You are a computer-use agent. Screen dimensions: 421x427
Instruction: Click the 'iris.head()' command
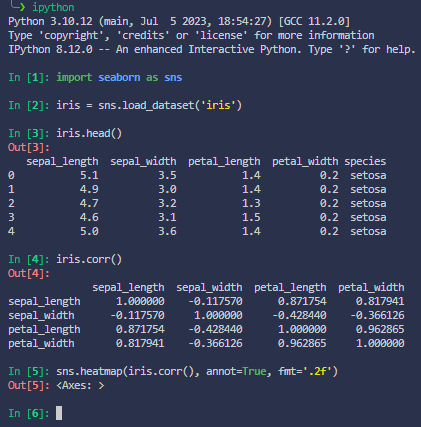pos(89,133)
